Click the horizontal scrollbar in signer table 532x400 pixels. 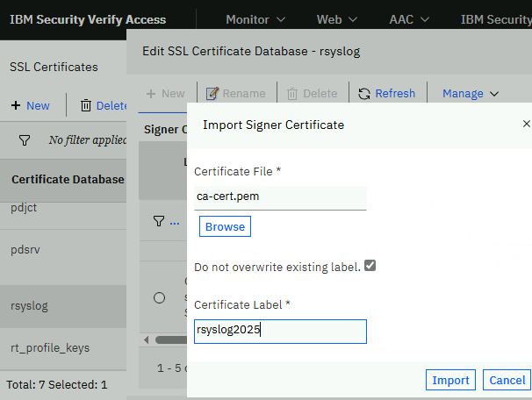coord(171,339)
